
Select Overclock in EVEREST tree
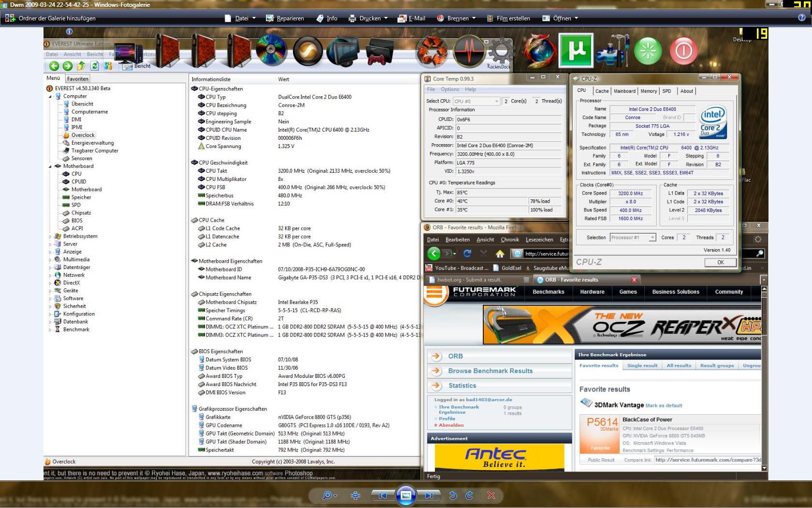point(83,135)
